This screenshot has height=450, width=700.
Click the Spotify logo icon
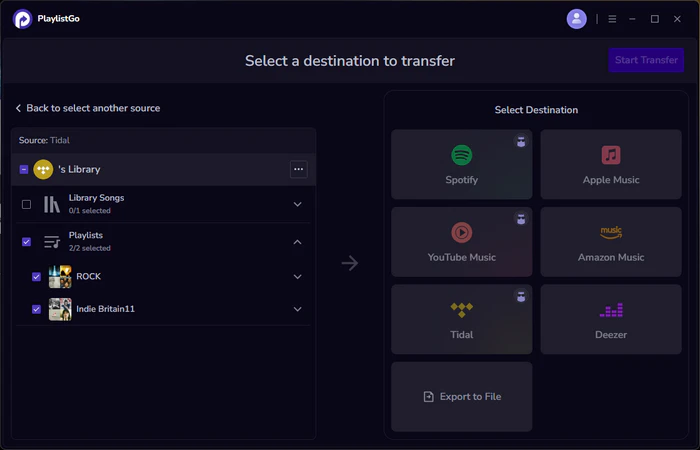(x=461, y=155)
